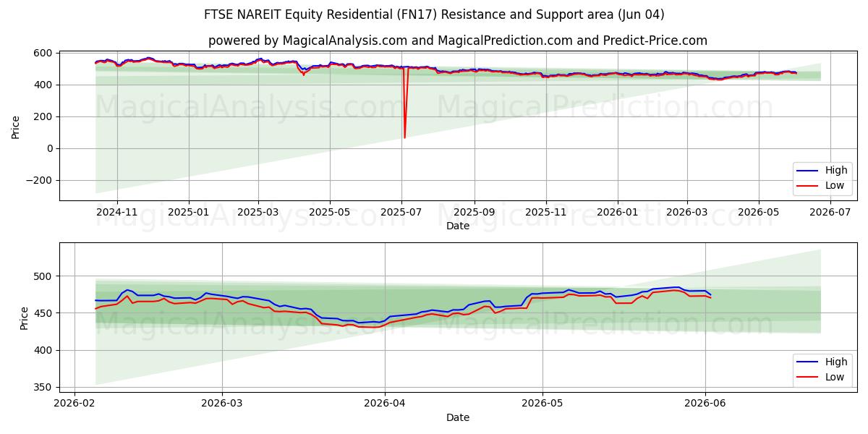Click the 'Price' y-axis label of the top chart
Image resolution: width=868 pixels, height=434 pixels.
pyautogui.click(x=15, y=126)
